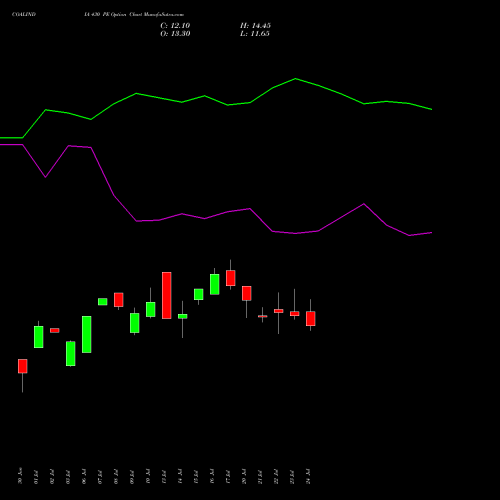Select the tall green candle for 06 Jul
The image size is (500, 500).
[x=87, y=334]
